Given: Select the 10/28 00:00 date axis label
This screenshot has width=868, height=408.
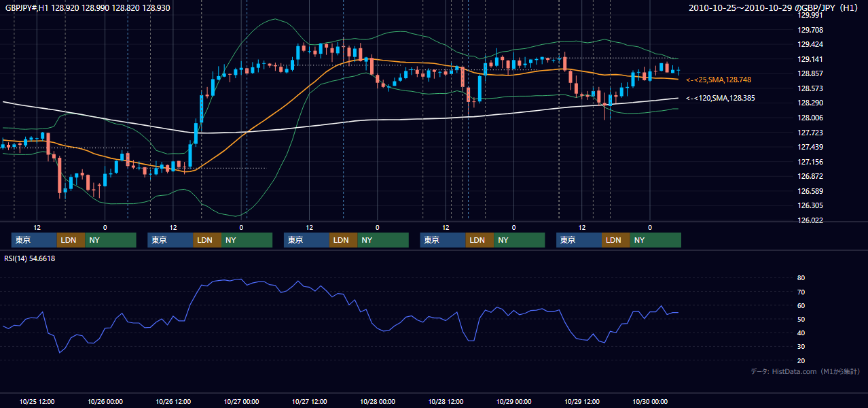Looking at the screenshot, I should (378, 401).
